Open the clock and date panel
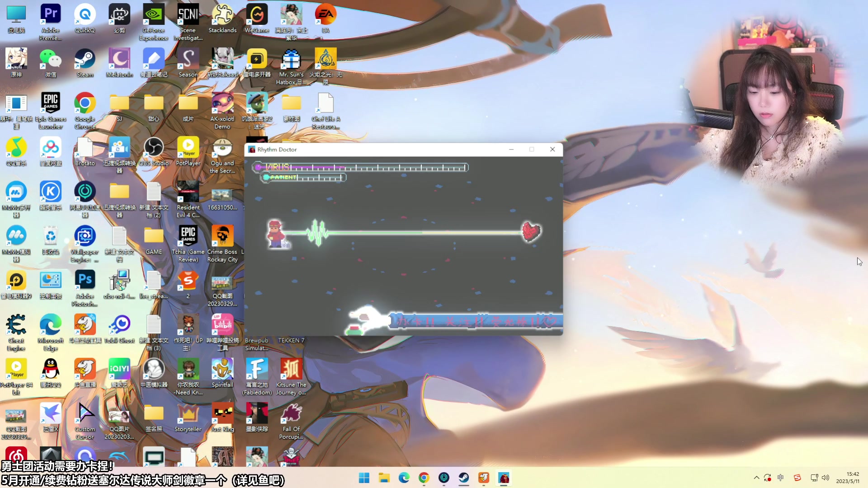868x488 pixels. click(848, 478)
